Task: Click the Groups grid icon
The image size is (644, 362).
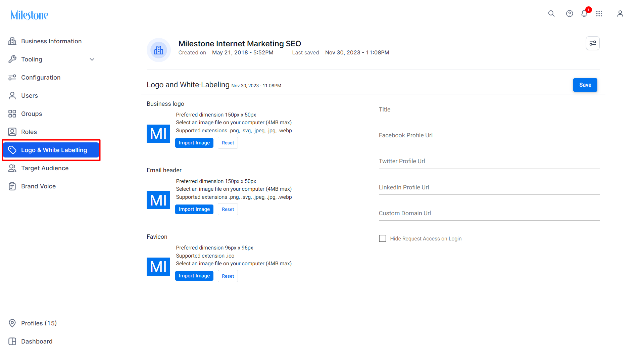Action: coord(12,114)
